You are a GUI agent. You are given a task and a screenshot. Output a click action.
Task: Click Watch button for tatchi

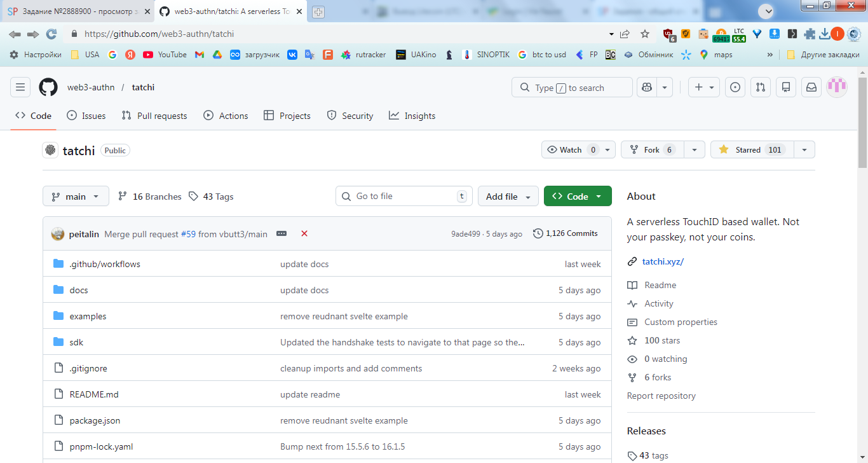578,149
